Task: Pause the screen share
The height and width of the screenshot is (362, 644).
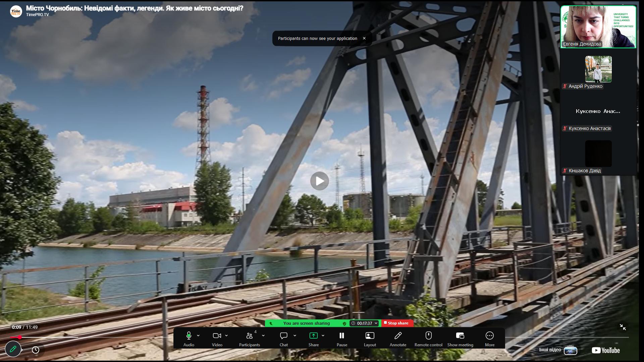Action: click(x=341, y=336)
